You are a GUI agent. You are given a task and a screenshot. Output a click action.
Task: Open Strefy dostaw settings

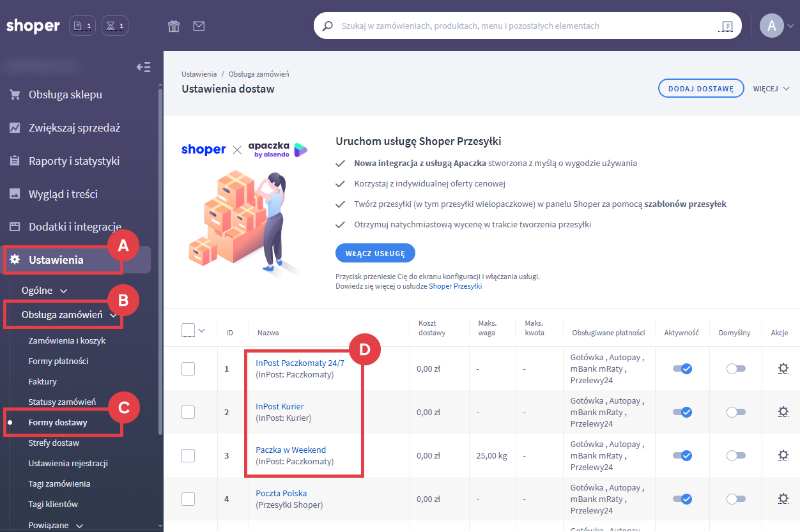(x=54, y=443)
